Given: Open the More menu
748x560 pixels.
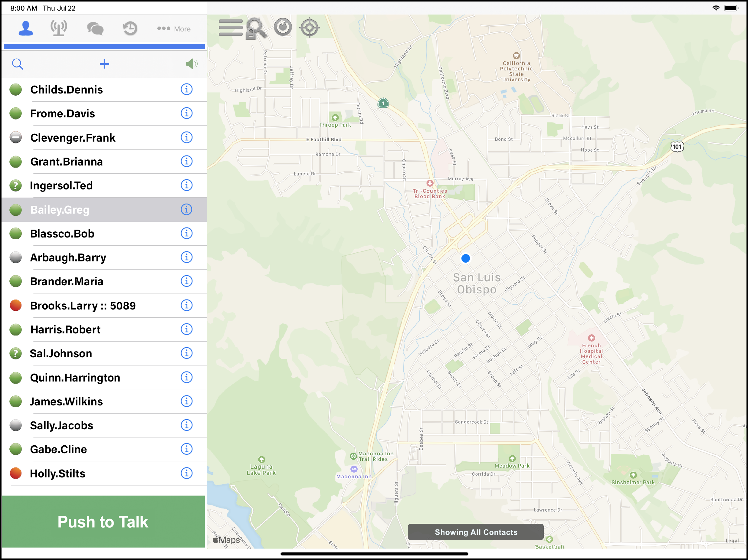Looking at the screenshot, I should tap(174, 29).
